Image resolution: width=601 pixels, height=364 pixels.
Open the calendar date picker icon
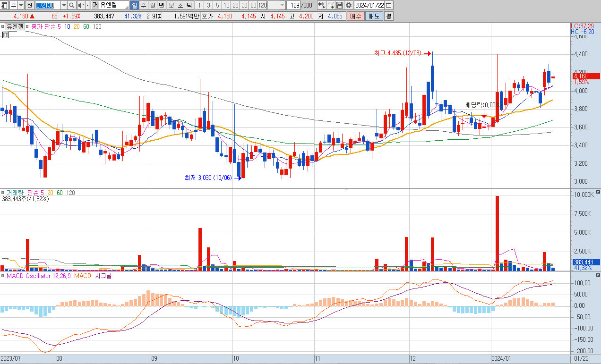[x=388, y=5]
